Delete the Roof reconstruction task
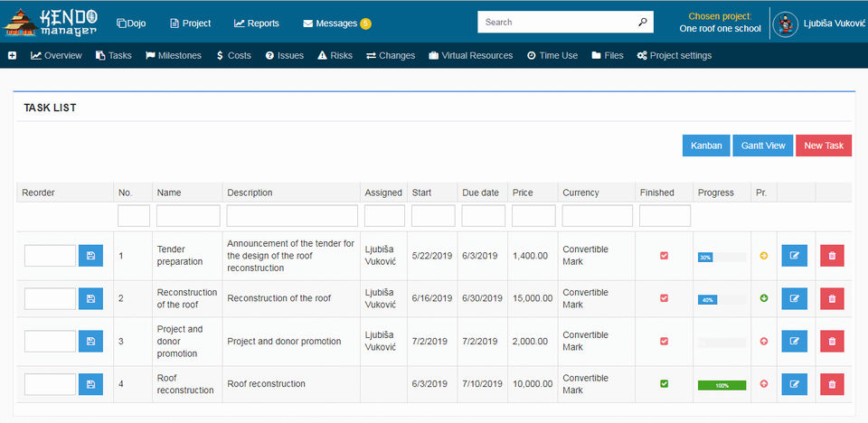The width and height of the screenshot is (868, 423). (x=832, y=384)
